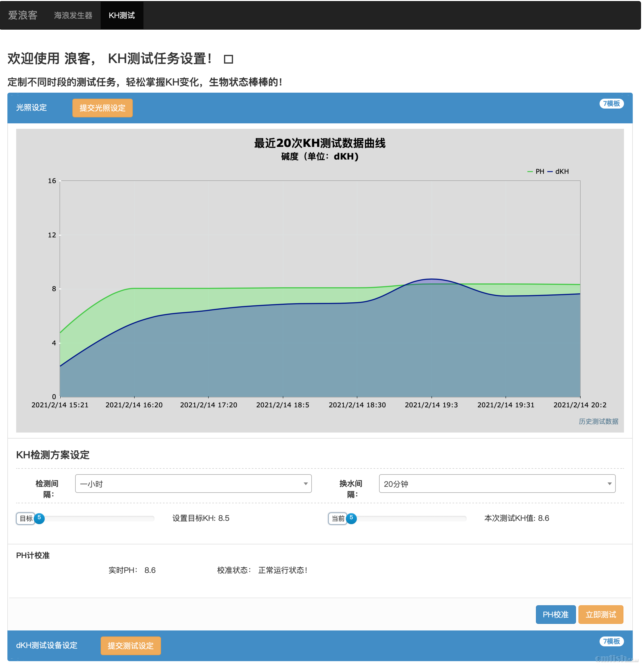Click the 当前 KH slider handle
The width and height of the screenshot is (644, 665).
351,518
